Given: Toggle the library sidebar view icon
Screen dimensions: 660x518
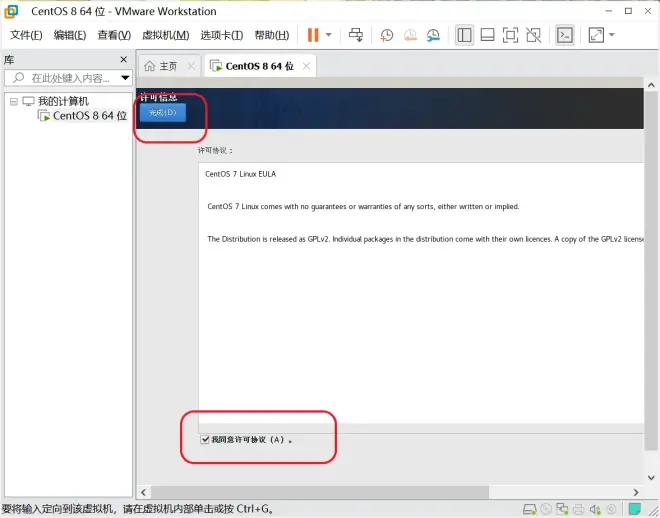Looking at the screenshot, I should click(x=464, y=35).
